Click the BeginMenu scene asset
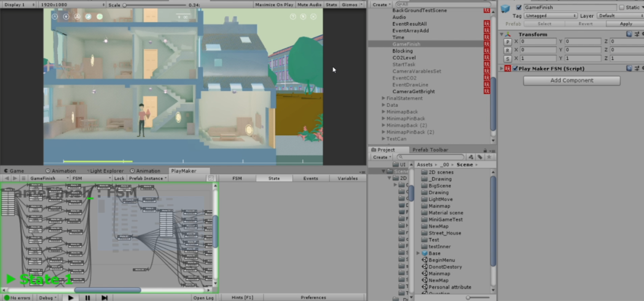644x301 pixels. [438, 260]
